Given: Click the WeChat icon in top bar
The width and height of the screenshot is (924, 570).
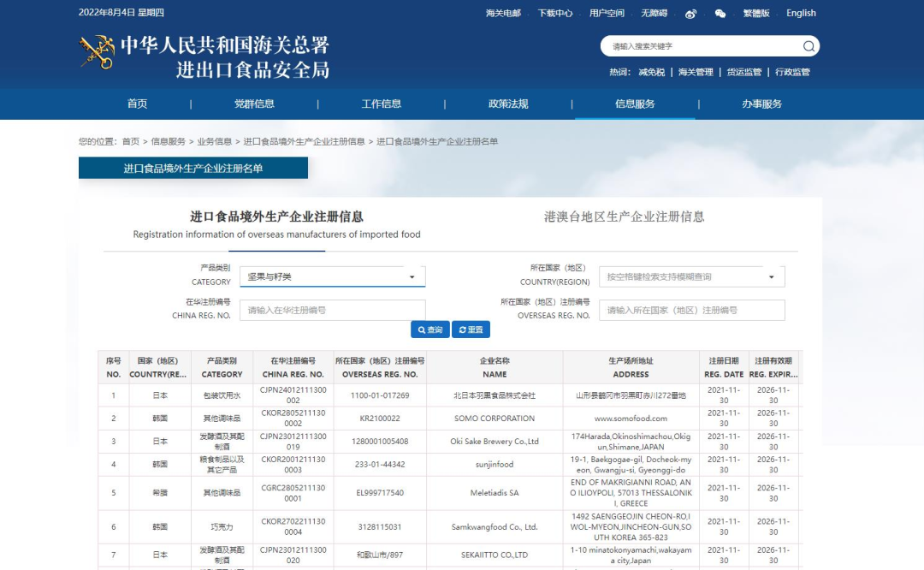Looking at the screenshot, I should point(720,14).
